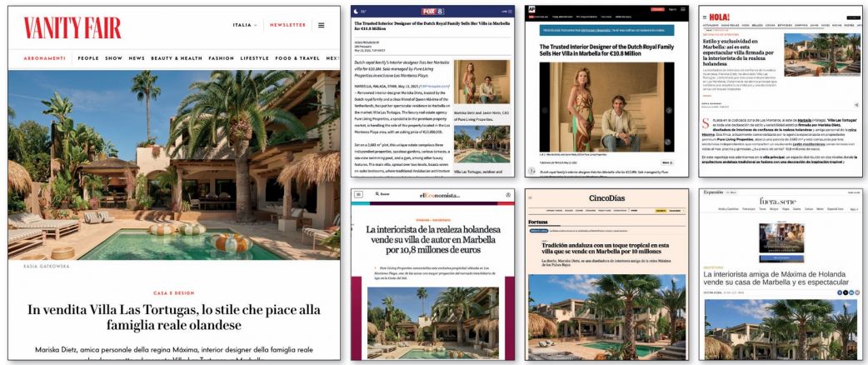Screen dimensions: 868x365
Task: Click the CASA E DESIGN category link
Action: point(174,293)
